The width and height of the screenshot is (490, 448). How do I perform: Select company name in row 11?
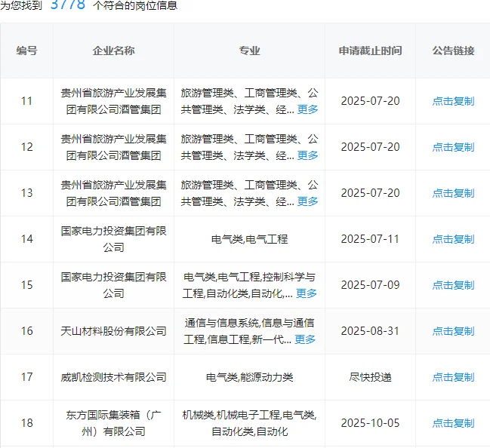coord(113,101)
